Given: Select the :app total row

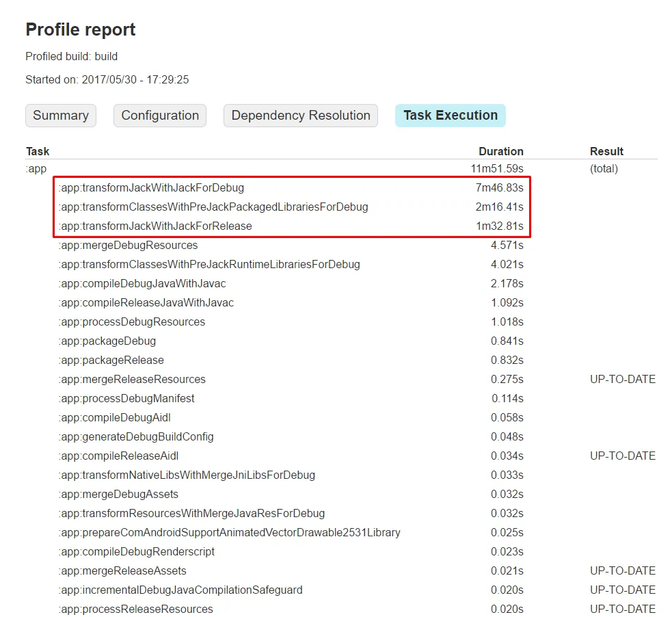Looking at the screenshot, I should coord(36,168).
